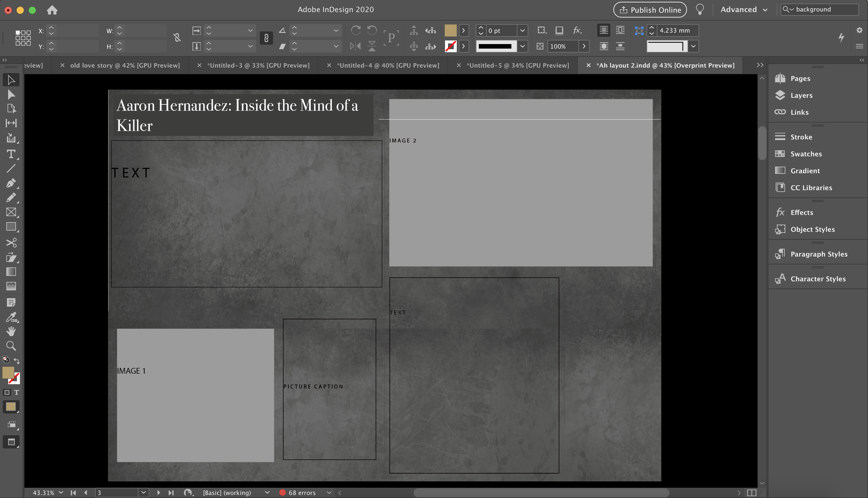
Task: Select the Rectangle tool
Action: pos(11,226)
